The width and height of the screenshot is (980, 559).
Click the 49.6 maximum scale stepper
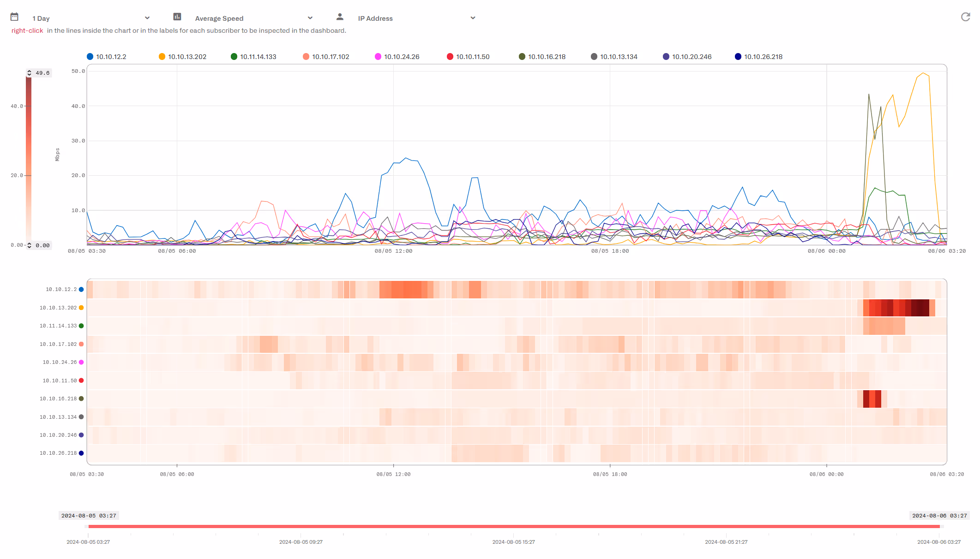click(29, 73)
